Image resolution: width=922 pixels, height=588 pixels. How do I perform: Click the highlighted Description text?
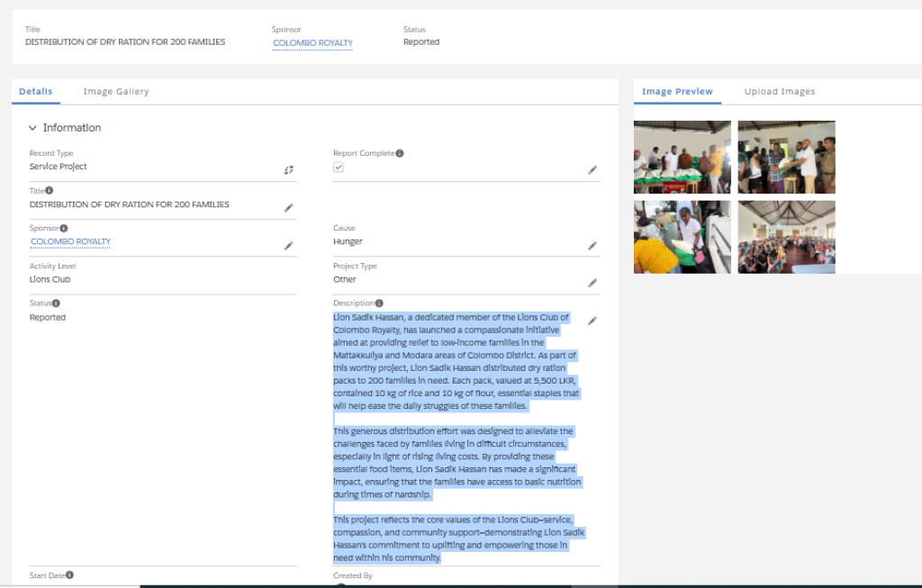click(x=458, y=438)
